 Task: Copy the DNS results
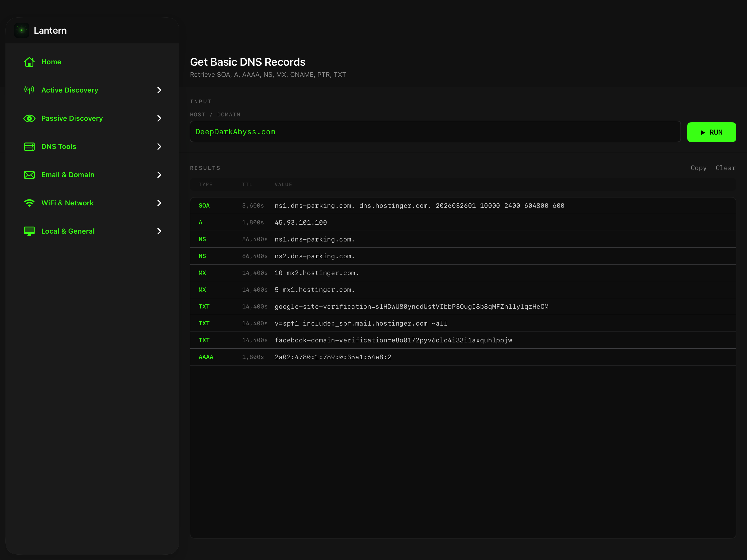(698, 168)
